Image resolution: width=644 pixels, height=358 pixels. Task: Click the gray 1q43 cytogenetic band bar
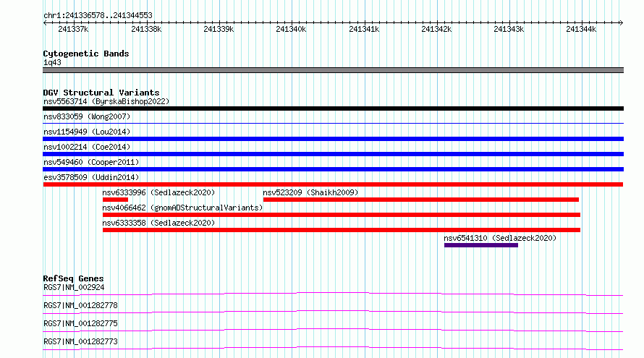333,70
